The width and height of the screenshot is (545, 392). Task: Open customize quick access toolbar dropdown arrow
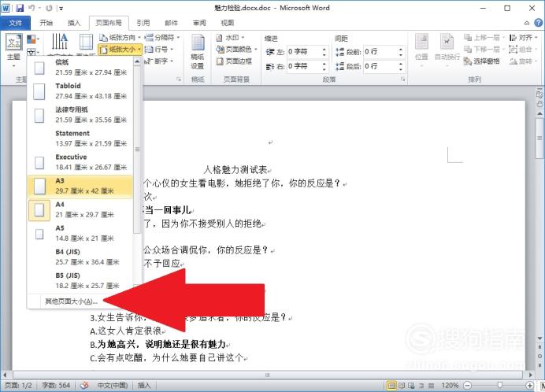point(61,9)
